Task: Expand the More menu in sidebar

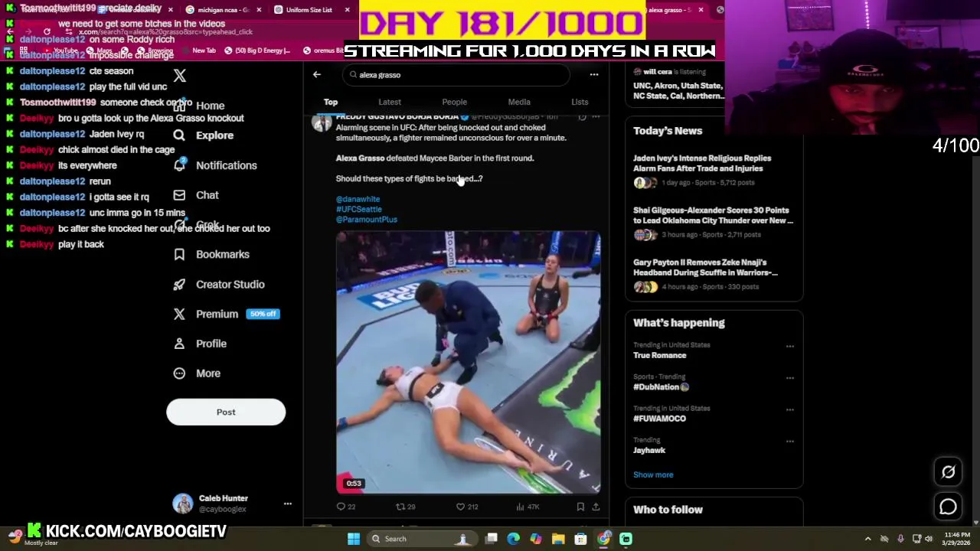Action: 198,373
